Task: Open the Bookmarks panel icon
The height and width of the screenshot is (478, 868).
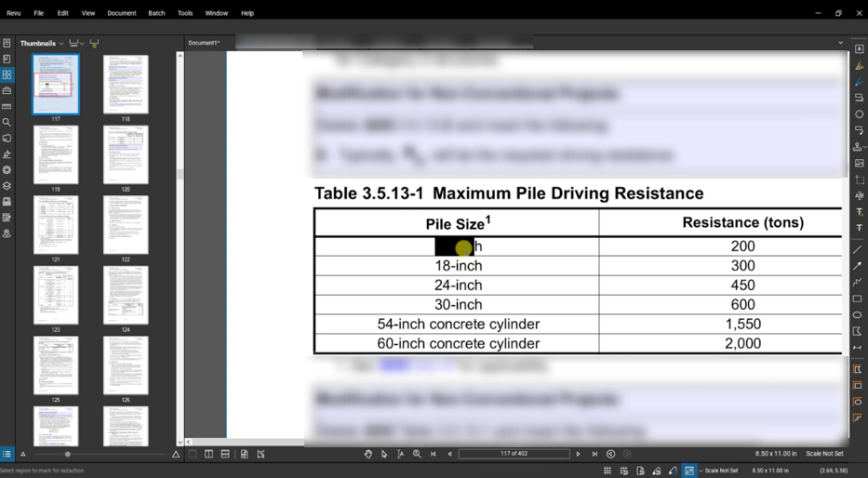Action: point(7,59)
